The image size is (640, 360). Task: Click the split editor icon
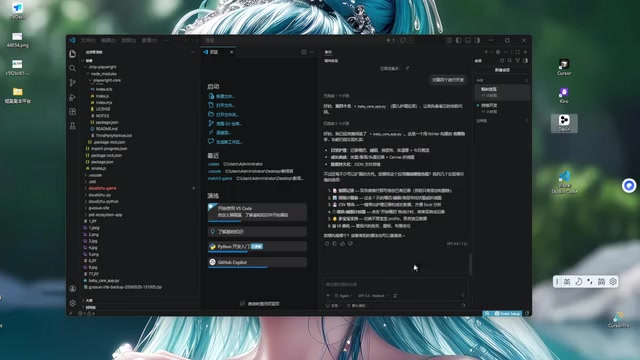[304, 52]
